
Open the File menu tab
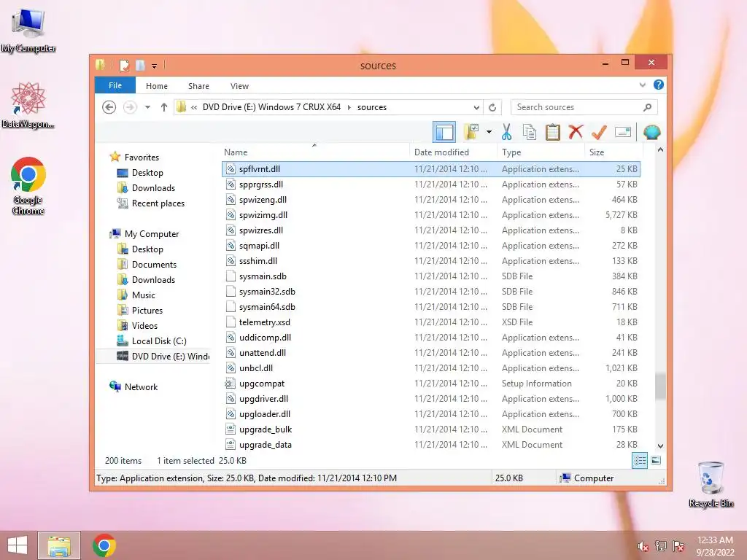[x=115, y=85]
